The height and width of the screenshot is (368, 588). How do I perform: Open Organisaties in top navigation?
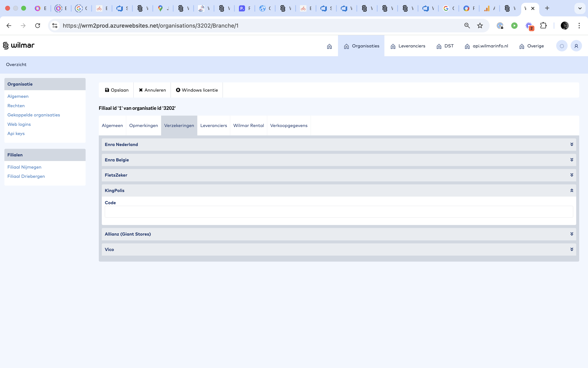pyautogui.click(x=361, y=46)
